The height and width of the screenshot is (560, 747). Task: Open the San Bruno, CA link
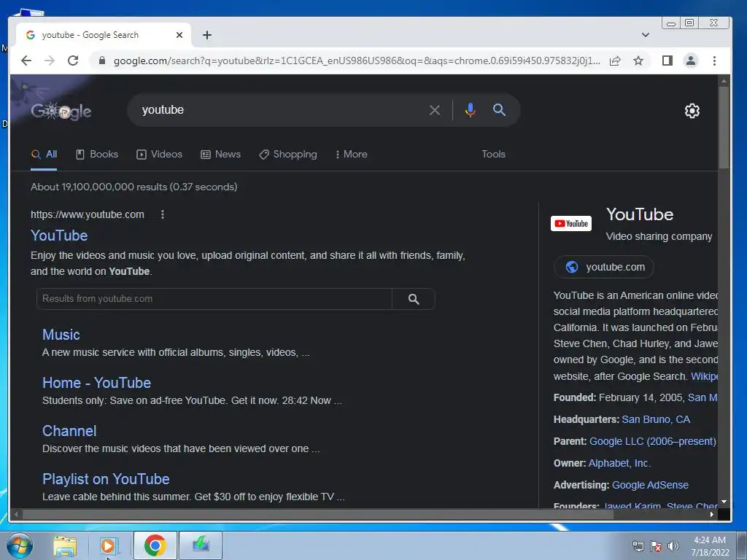point(656,419)
